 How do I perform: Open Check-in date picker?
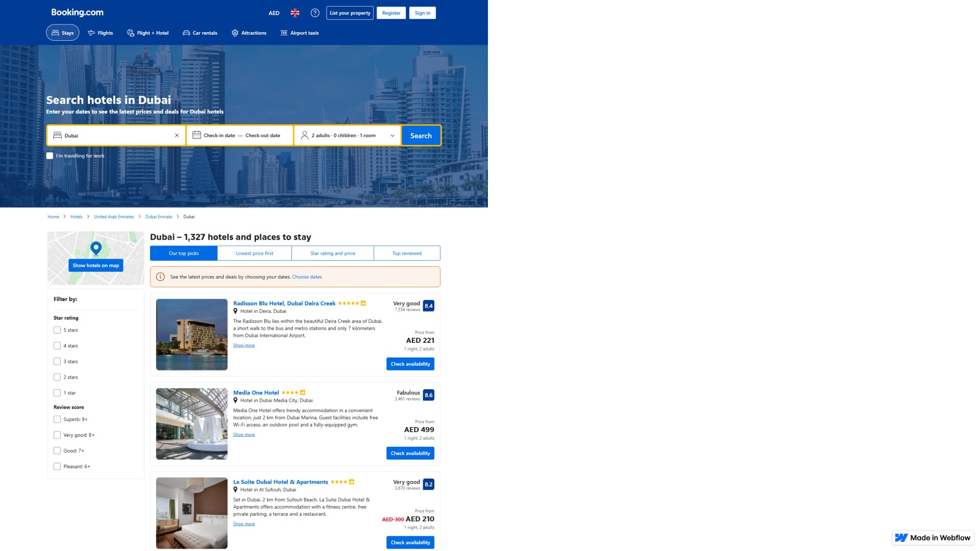tap(219, 136)
